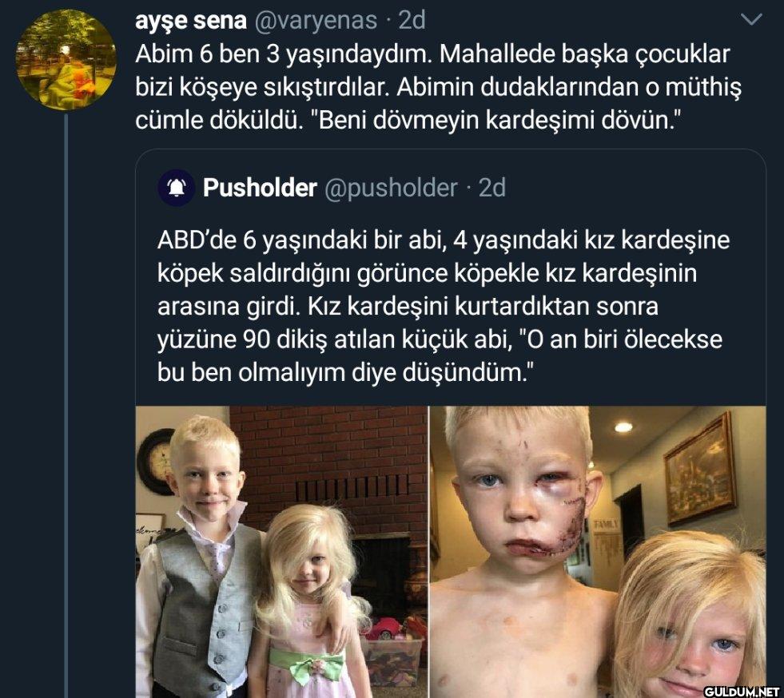This screenshot has height=698, width=784.
Task: View left photo of siblings in formal clothes
Action: 282,552
